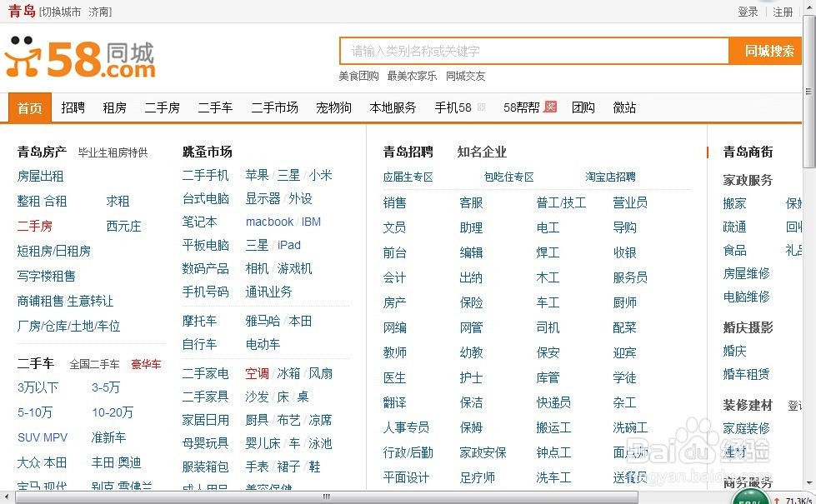Click the 平面设计 job category

(406, 477)
